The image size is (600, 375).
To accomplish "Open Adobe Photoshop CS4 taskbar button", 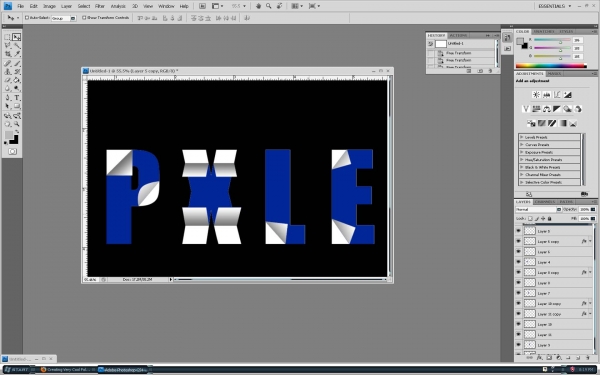I will coord(123,370).
